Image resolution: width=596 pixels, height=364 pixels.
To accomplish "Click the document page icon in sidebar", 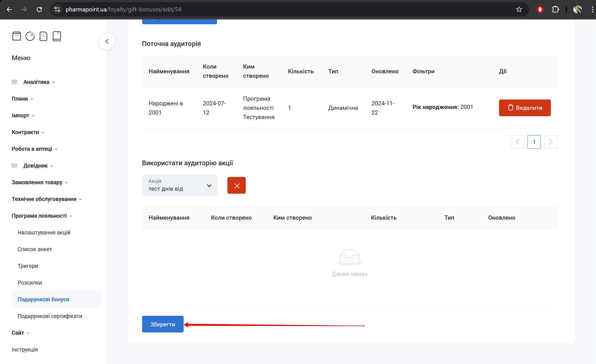I will (x=43, y=36).
